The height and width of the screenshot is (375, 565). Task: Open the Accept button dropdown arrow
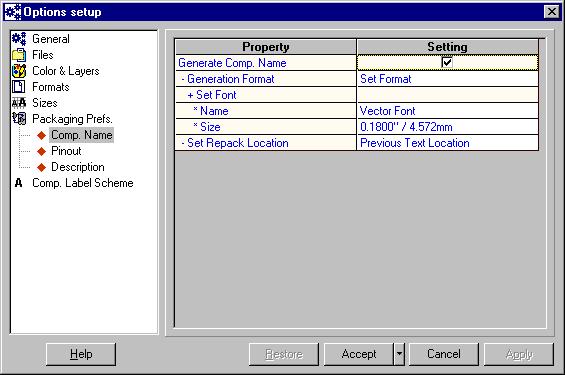(399, 354)
